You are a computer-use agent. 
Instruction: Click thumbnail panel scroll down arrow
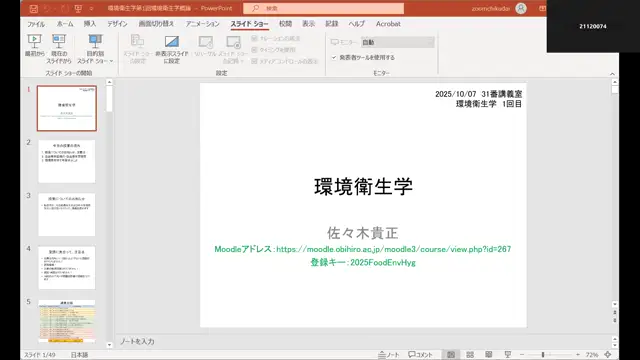(x=109, y=345)
